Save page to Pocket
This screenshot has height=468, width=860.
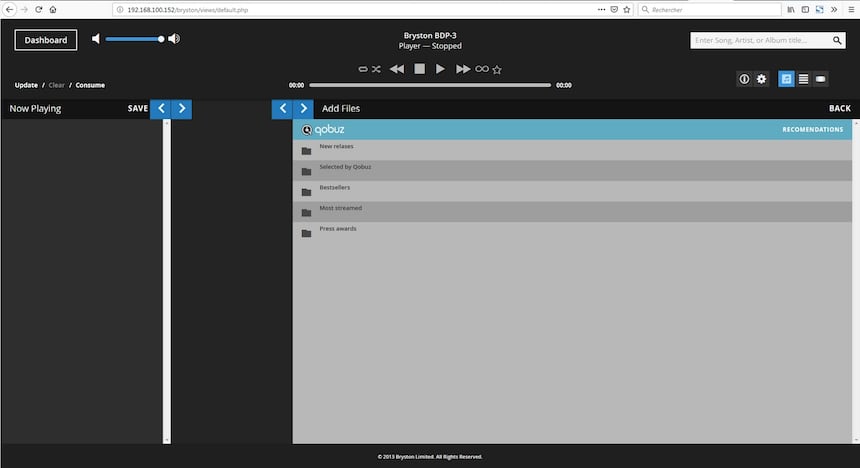614,9
